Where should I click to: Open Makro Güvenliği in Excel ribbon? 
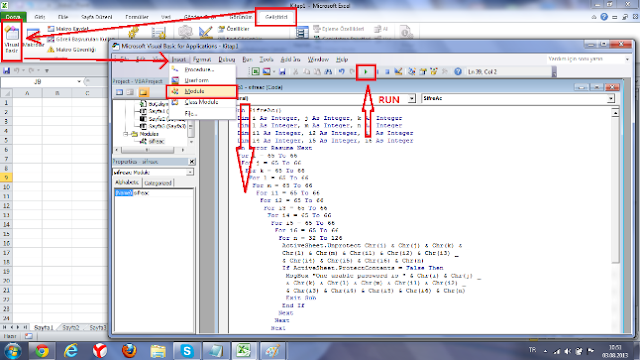point(72,49)
